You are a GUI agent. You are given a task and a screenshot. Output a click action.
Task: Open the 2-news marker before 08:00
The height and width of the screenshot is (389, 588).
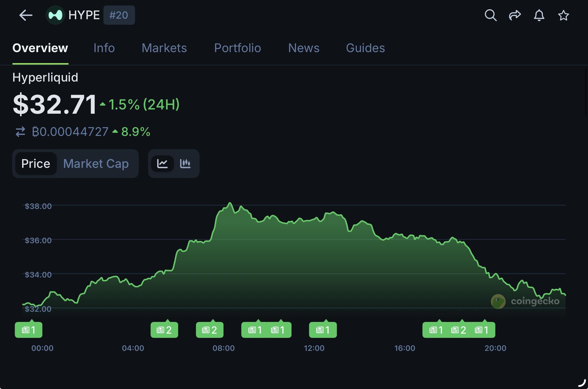tap(210, 330)
